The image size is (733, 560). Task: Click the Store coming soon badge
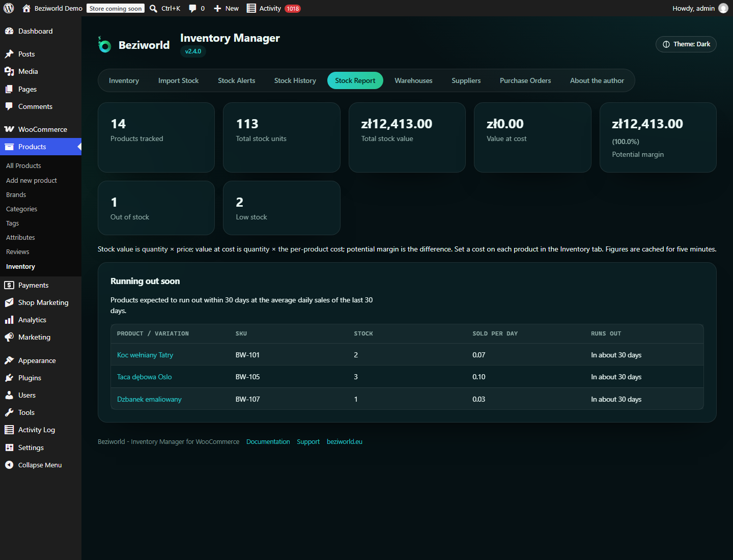coord(116,8)
